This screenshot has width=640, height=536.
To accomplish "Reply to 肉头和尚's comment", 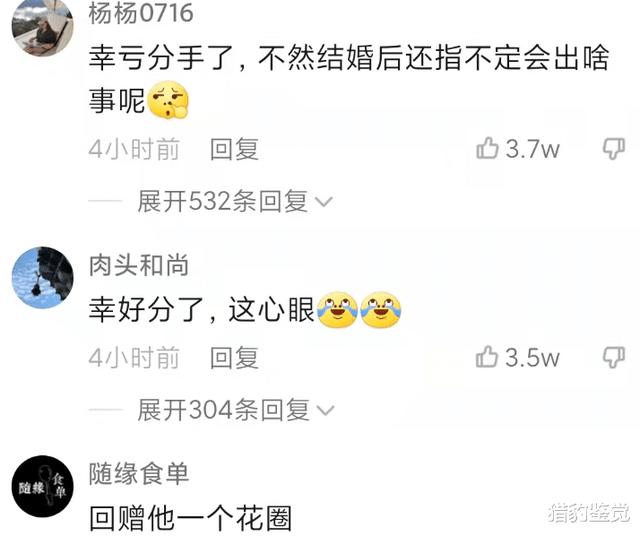I will [x=234, y=358].
